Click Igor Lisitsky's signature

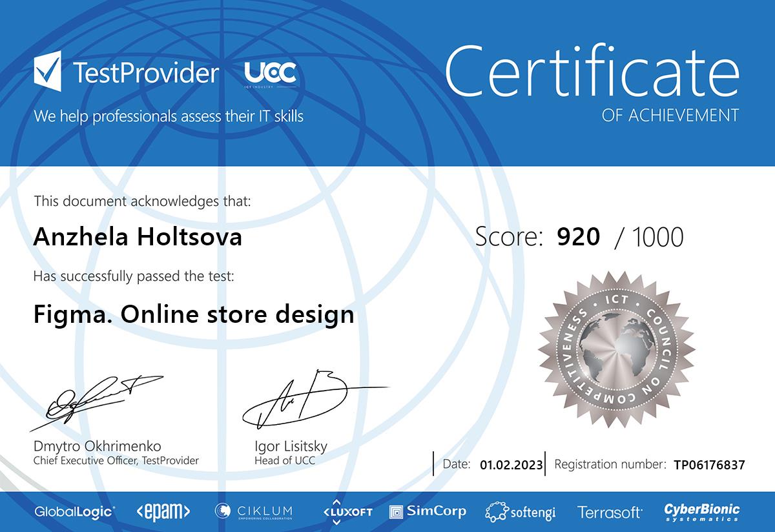coord(304,400)
